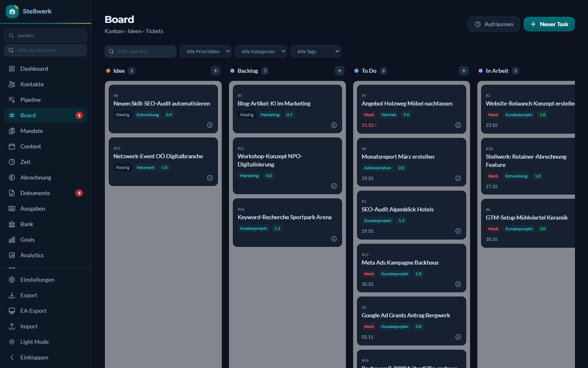This screenshot has height=368, width=588.
Task: Focus the Titel oder #ID search field
Action: point(140,52)
